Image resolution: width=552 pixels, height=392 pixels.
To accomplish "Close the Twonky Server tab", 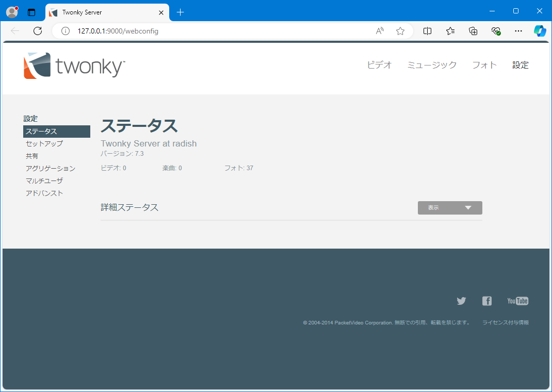I will point(161,13).
